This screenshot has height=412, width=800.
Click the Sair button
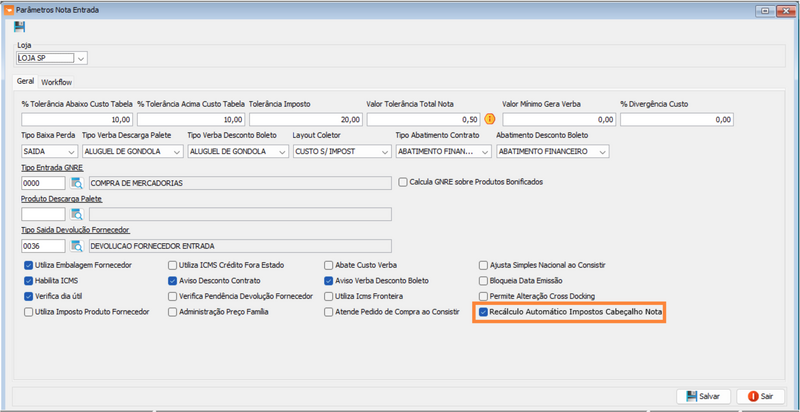pyautogui.click(x=761, y=396)
